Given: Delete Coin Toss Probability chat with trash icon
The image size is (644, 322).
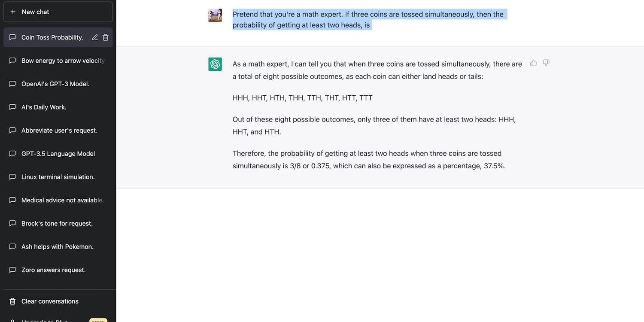Looking at the screenshot, I should point(106,37).
